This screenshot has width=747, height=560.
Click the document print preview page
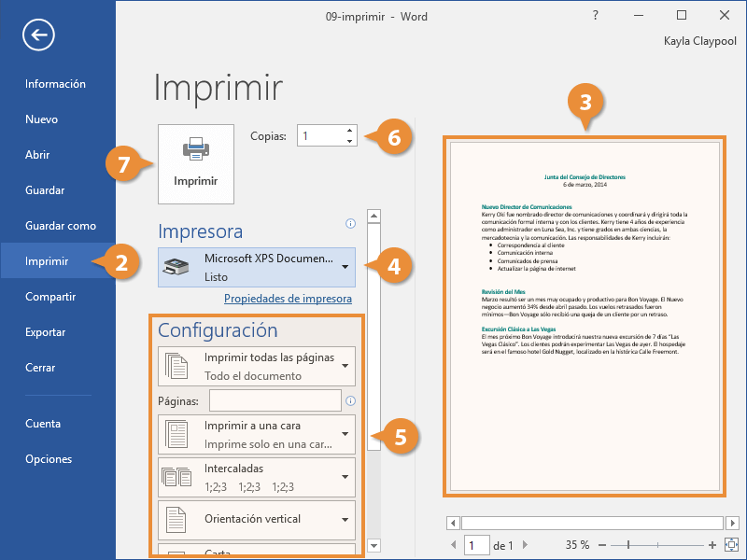click(x=585, y=316)
